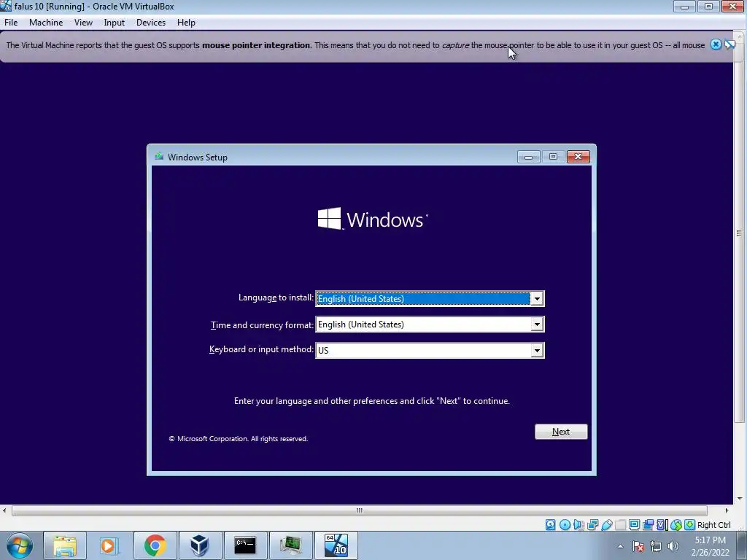Click the display settings icon in VirtualBox status bar
Screen dimensions: 747x560
[634, 525]
